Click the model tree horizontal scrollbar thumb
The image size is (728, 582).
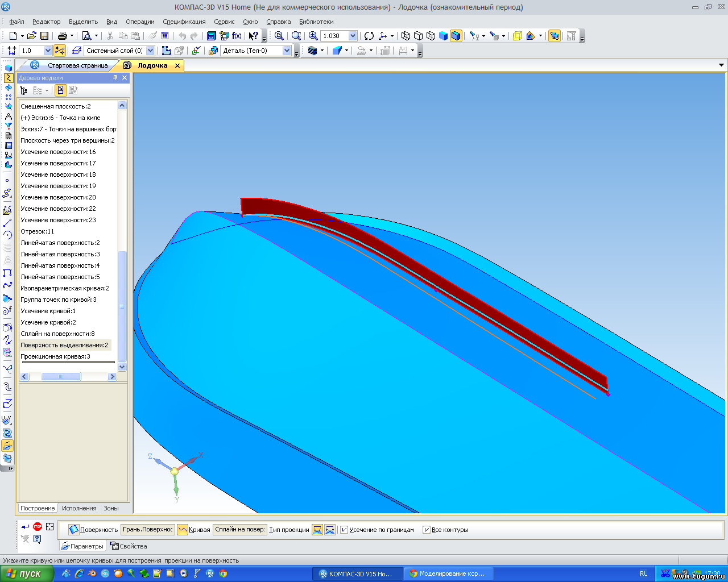(61, 376)
